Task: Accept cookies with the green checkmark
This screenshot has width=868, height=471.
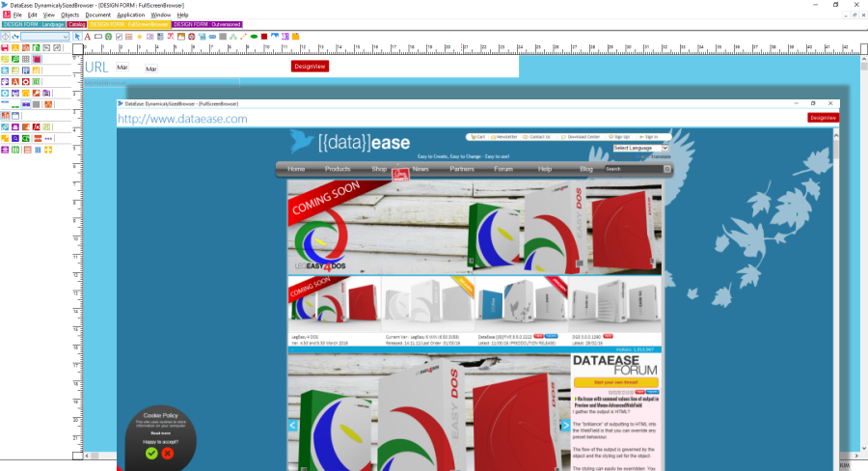Action: pos(151,454)
